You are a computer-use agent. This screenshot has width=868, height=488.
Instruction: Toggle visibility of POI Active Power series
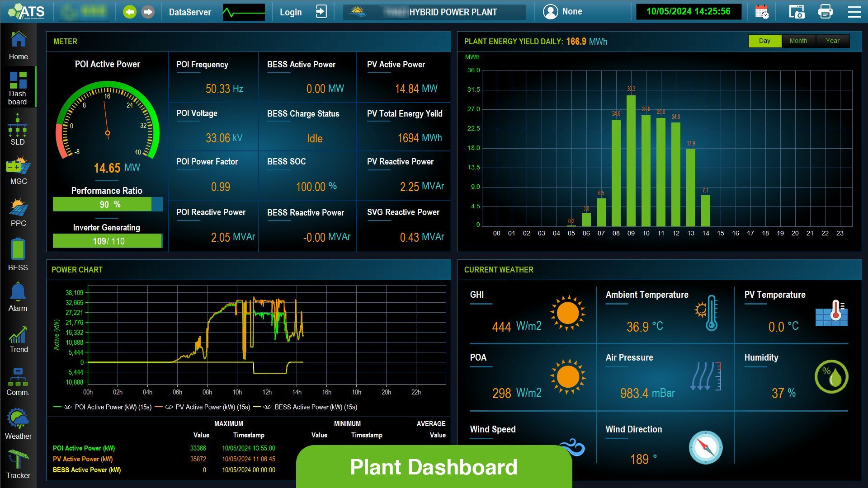(x=68, y=407)
